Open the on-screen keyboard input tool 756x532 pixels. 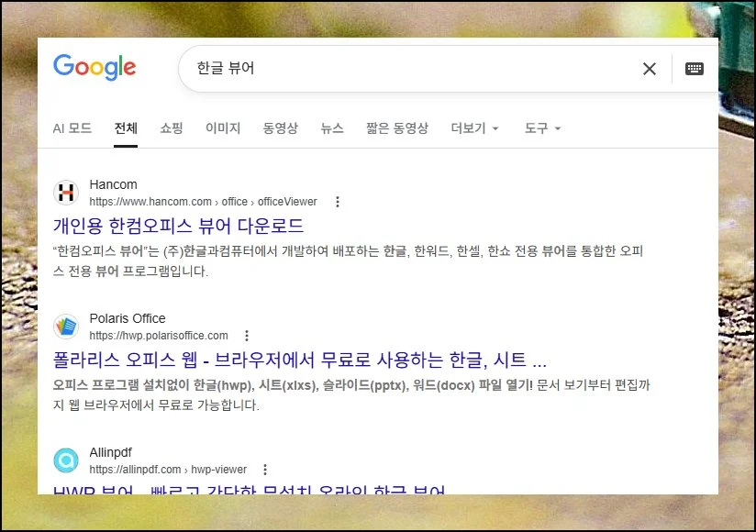click(695, 69)
